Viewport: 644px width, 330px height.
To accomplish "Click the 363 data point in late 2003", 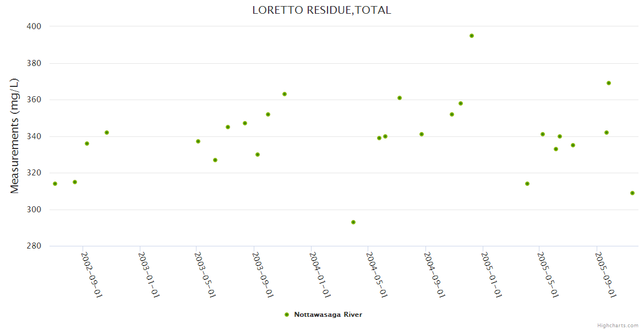I will point(285,94).
